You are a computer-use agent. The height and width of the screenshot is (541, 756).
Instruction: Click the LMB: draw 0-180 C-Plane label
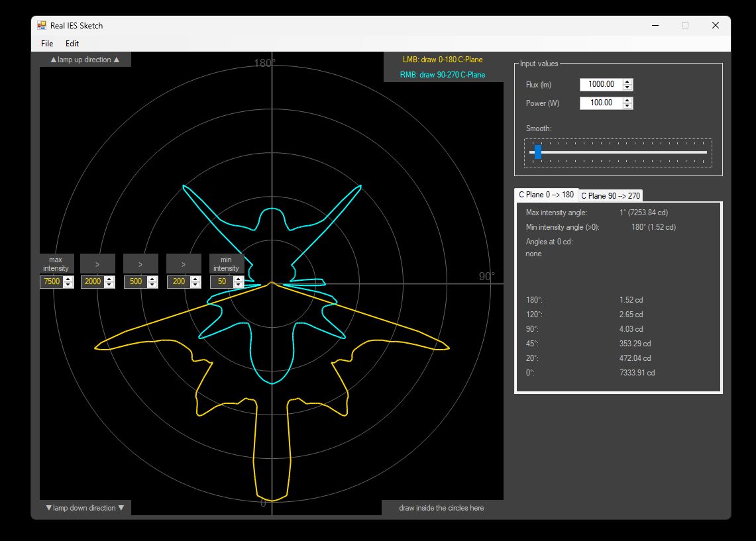443,60
